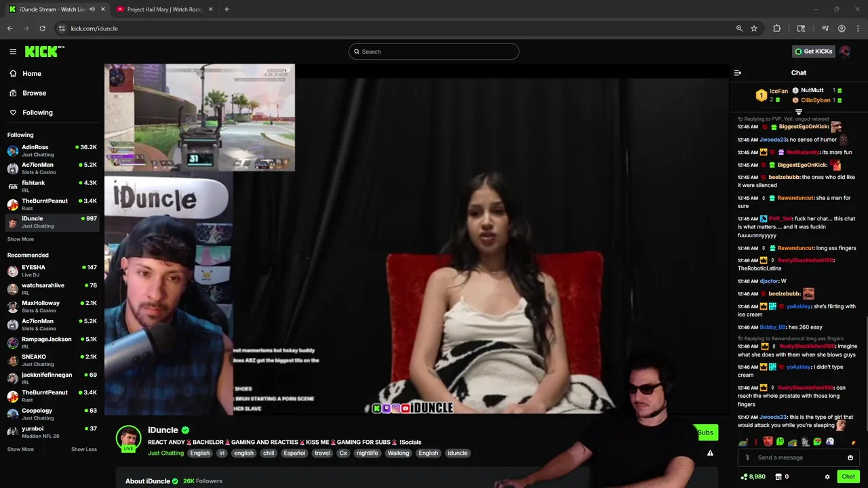Click the Walking stream tag
Image resolution: width=868 pixels, height=488 pixels.
398,453
